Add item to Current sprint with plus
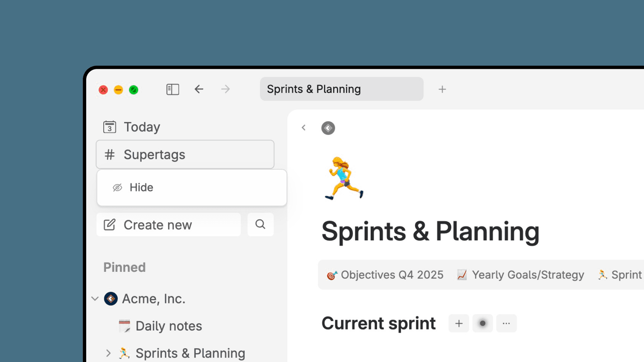The image size is (644, 362). (x=459, y=323)
